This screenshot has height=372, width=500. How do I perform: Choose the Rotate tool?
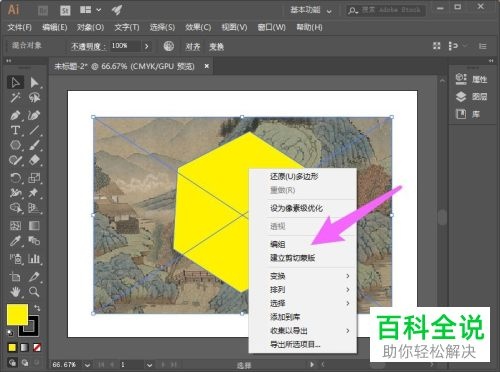point(15,178)
